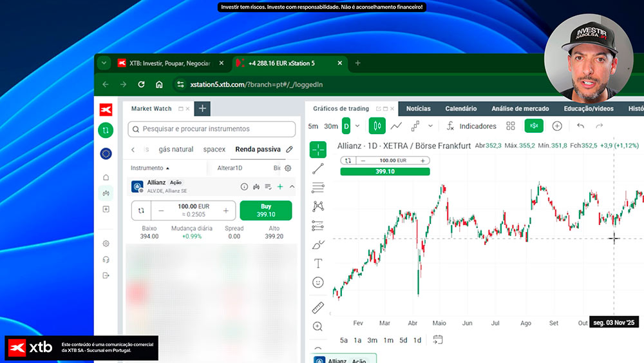Open the candlestick markets sidebar icon
This screenshot has height=363, width=644.
106,193
